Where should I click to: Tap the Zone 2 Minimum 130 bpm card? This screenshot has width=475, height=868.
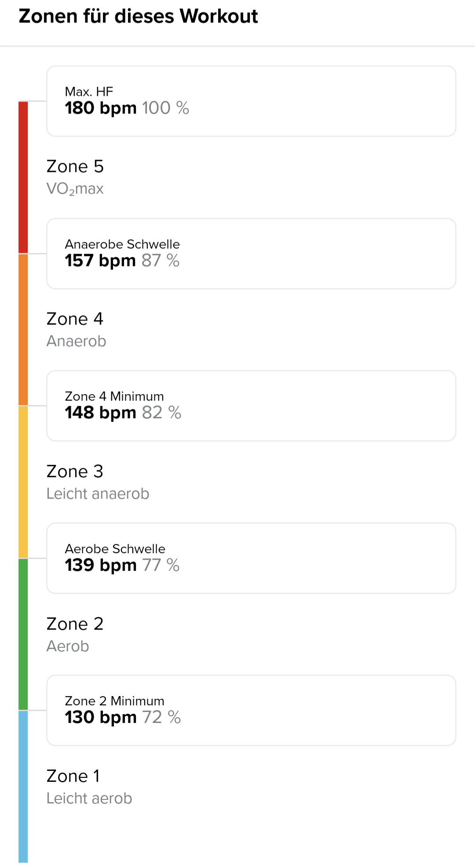251,711
